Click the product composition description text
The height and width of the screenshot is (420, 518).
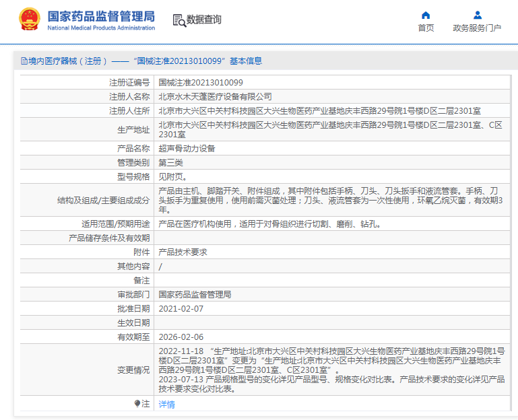coord(330,201)
